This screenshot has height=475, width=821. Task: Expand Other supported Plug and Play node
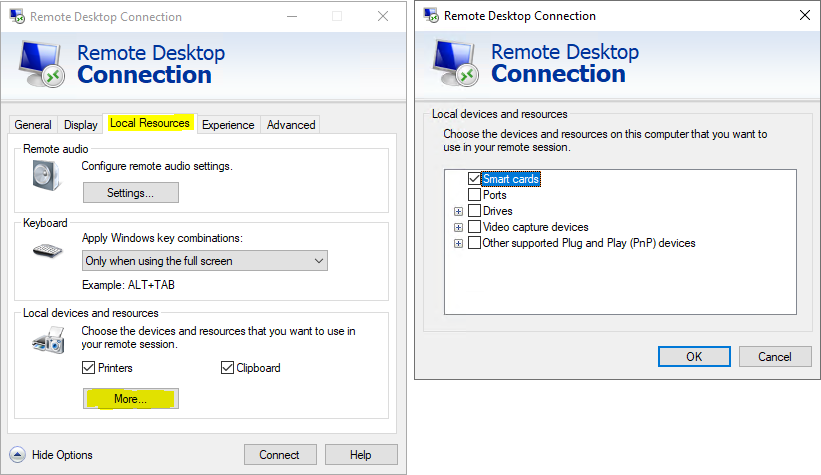click(459, 244)
